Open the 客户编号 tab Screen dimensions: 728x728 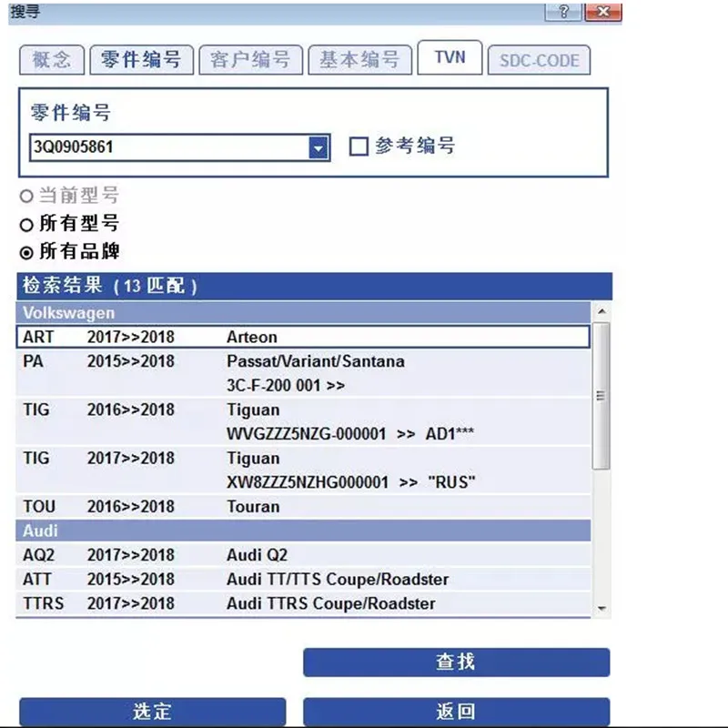(x=251, y=60)
